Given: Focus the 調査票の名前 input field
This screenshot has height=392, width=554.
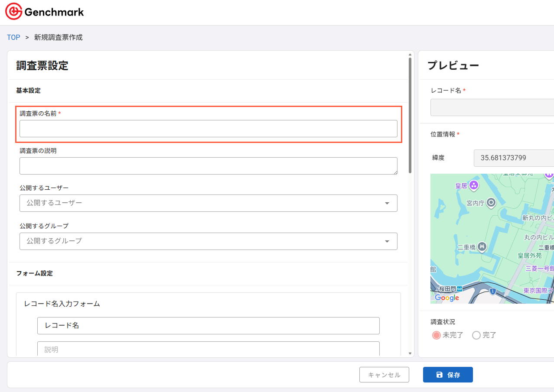Looking at the screenshot, I should [x=208, y=129].
